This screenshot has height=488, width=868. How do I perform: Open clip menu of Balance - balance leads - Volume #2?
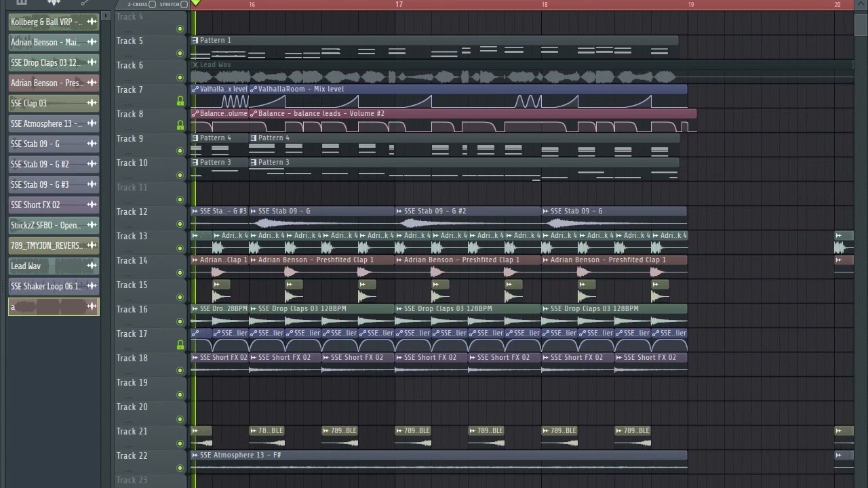pyautogui.click(x=254, y=113)
